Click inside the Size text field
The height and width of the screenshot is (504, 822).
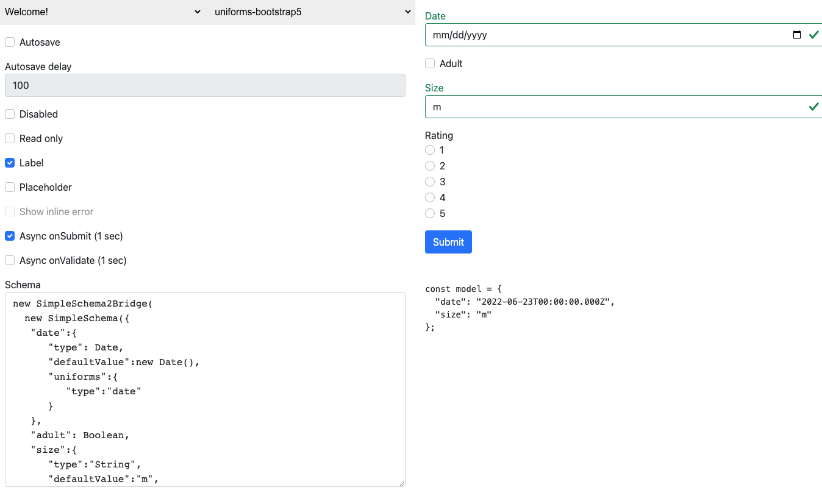(610, 107)
